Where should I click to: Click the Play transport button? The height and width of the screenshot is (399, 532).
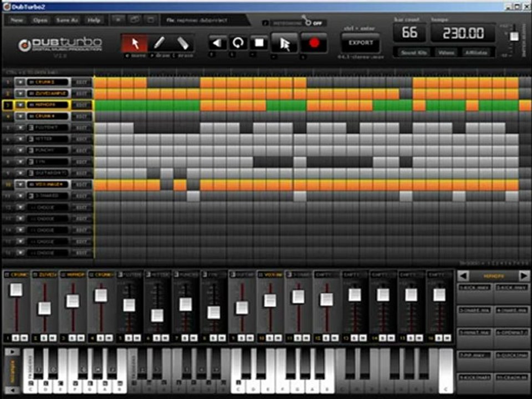[x=284, y=43]
